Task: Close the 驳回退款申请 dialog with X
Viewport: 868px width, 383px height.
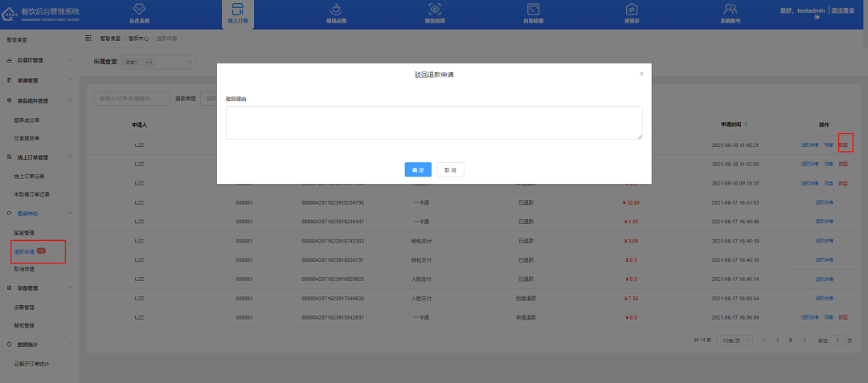Action: [x=641, y=74]
